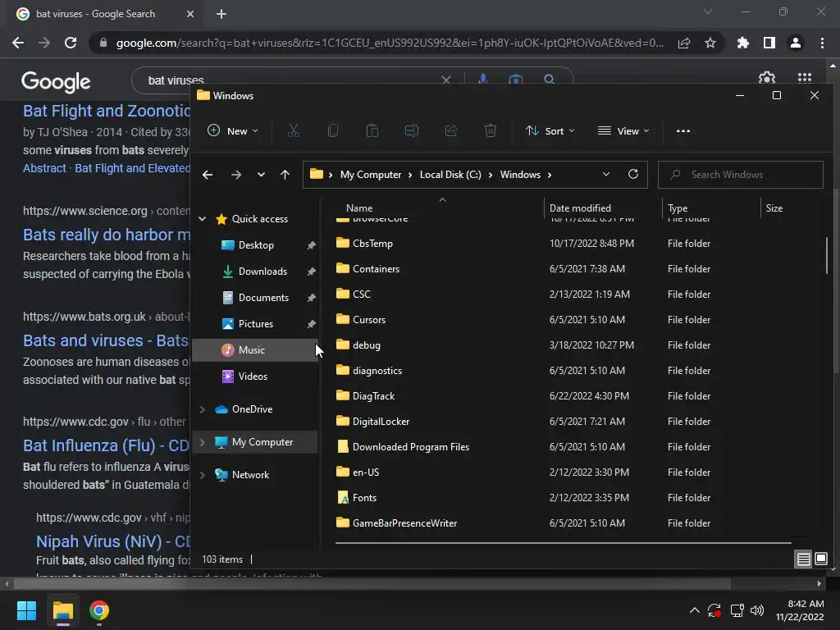Click the Paste icon in Explorer toolbar

pos(372,130)
